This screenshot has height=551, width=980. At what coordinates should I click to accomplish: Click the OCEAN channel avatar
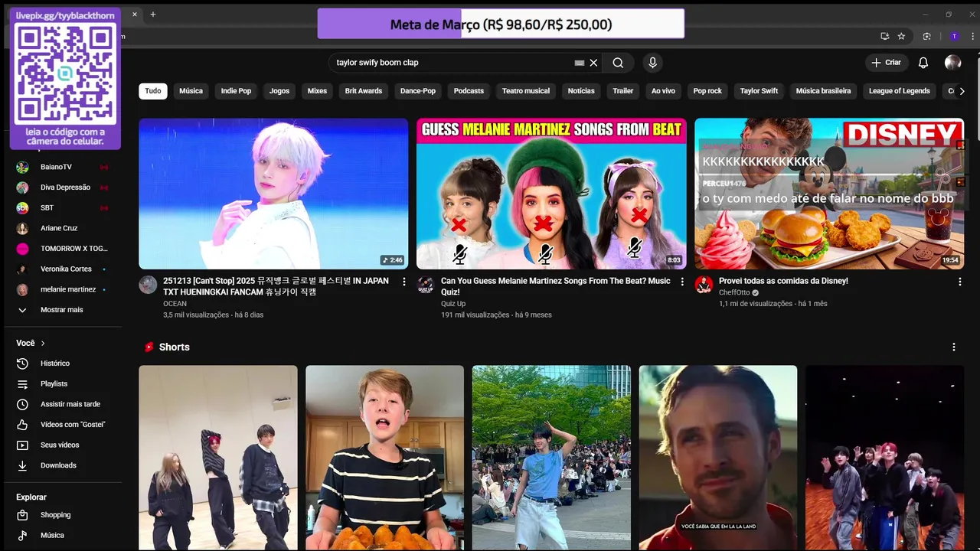point(148,285)
